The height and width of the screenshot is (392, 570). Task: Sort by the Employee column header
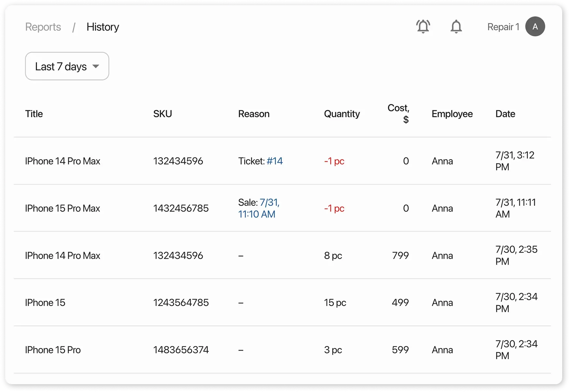click(452, 114)
